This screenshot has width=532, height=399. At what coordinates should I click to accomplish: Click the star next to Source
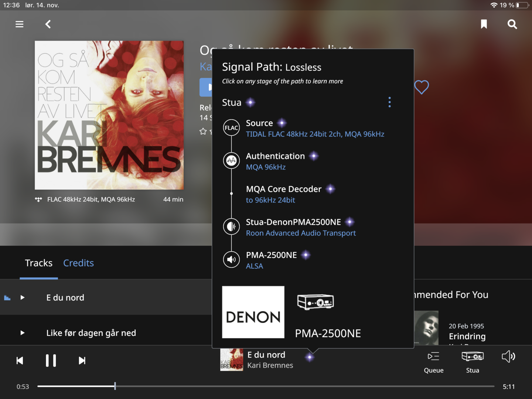282,123
